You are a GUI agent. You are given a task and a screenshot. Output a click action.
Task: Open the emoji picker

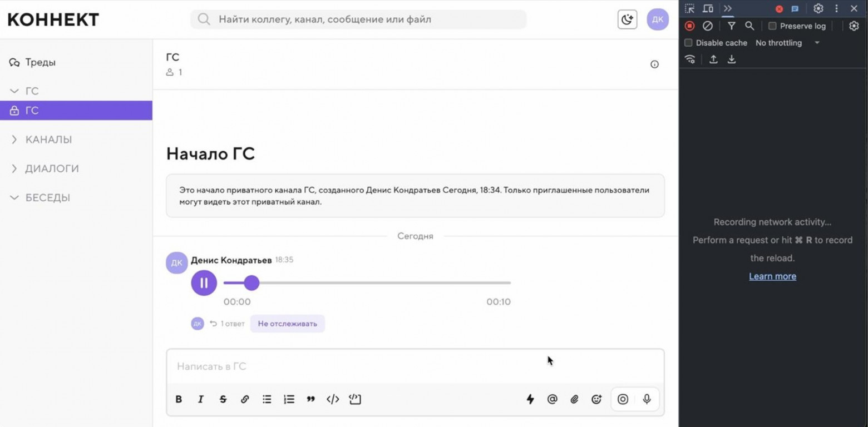(x=596, y=399)
